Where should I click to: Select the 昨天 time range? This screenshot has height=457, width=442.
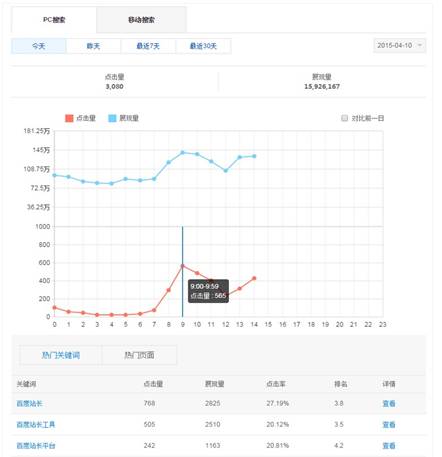[93, 46]
